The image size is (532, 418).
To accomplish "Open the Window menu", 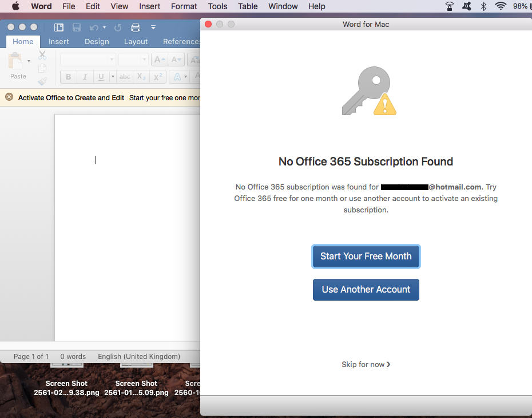I will click(x=283, y=6).
